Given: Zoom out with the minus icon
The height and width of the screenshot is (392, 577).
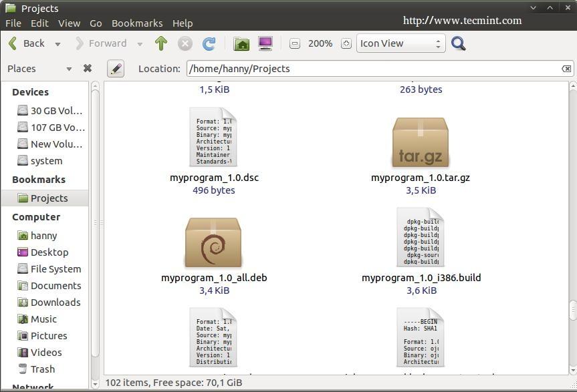Looking at the screenshot, I should click(x=295, y=43).
